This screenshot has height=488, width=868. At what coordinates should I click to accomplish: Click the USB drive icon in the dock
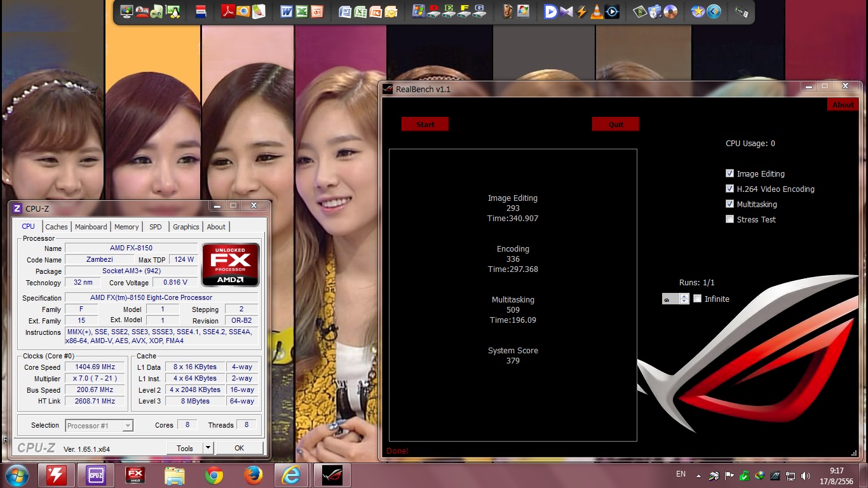pyautogui.click(x=742, y=11)
